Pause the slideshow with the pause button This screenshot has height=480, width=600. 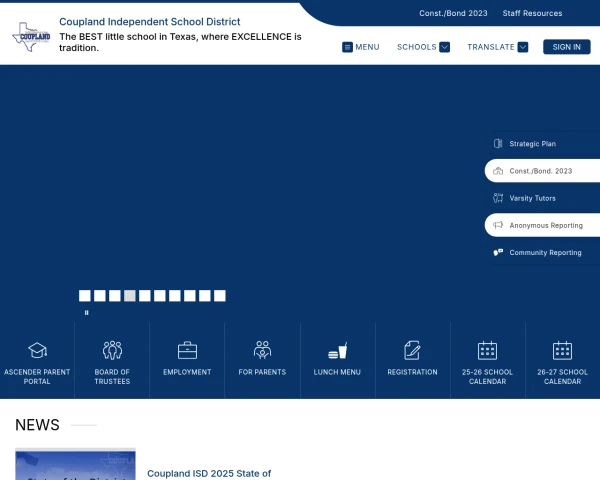tap(86, 313)
